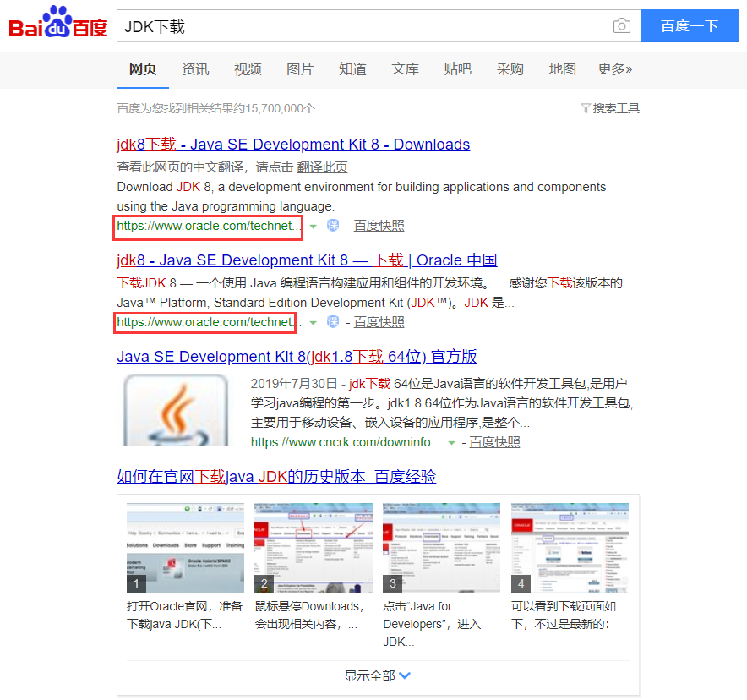Switch to the 资讯 tab
The image size is (747, 700).
coord(195,69)
